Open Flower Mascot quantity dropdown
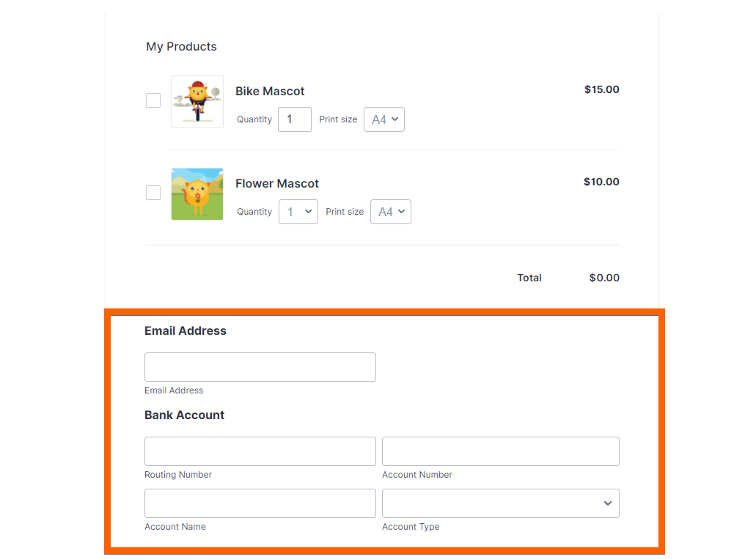This screenshot has width=756, height=559. [298, 212]
